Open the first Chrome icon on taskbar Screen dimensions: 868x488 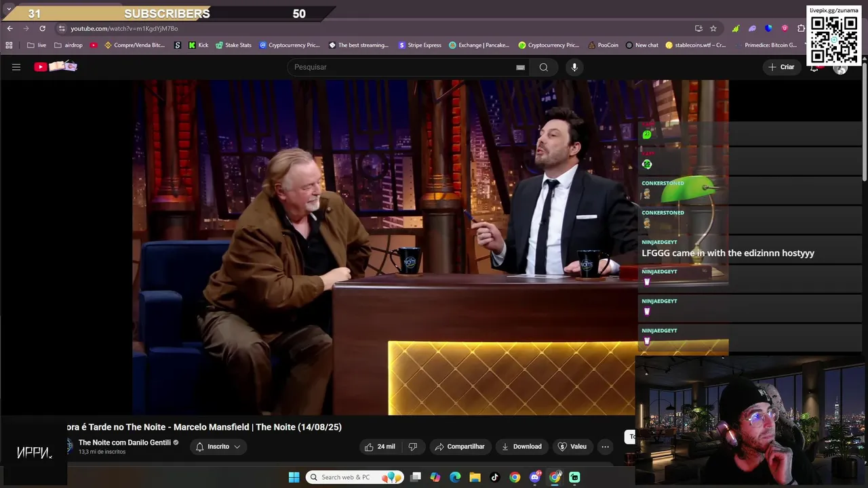pyautogui.click(x=515, y=477)
